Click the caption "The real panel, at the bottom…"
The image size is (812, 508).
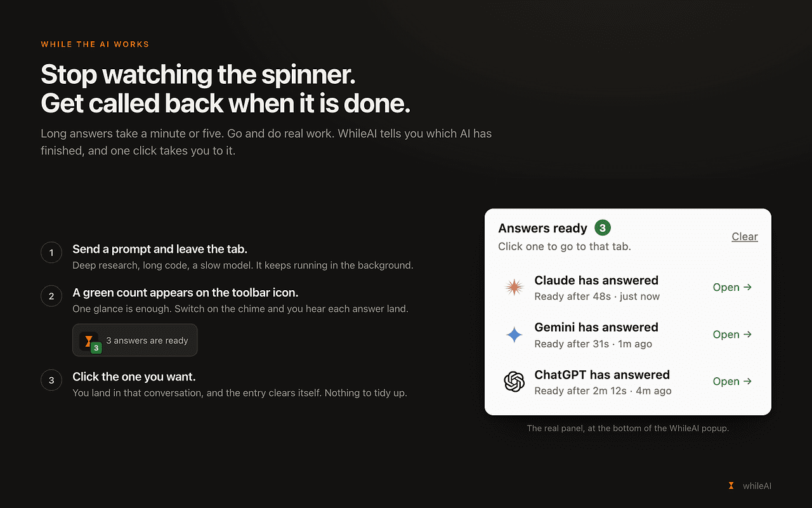(x=628, y=429)
